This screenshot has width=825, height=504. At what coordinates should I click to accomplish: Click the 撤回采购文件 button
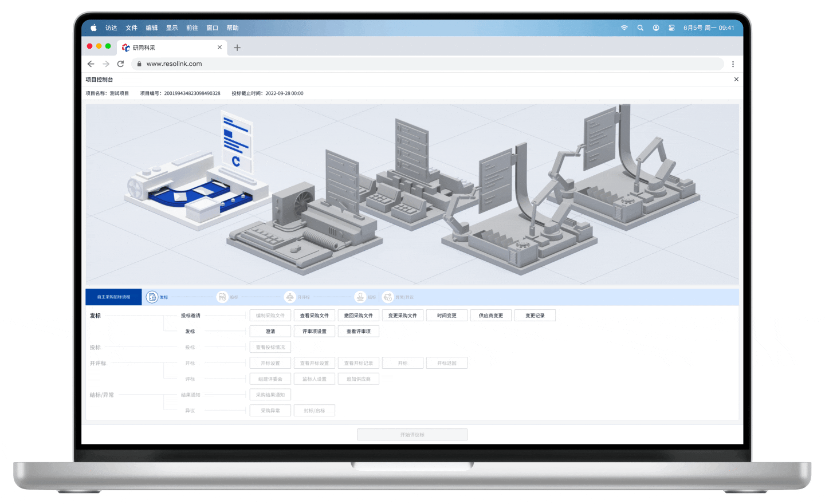pyautogui.click(x=359, y=316)
